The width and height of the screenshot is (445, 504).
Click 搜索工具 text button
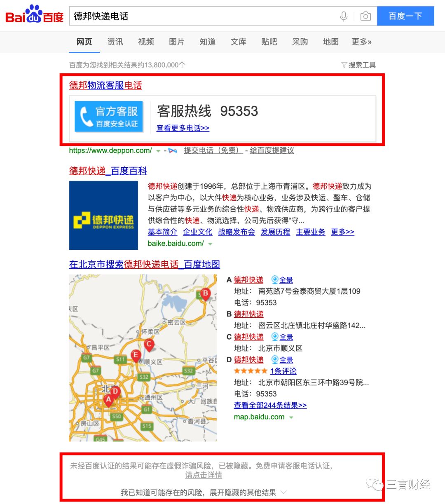pyautogui.click(x=362, y=65)
